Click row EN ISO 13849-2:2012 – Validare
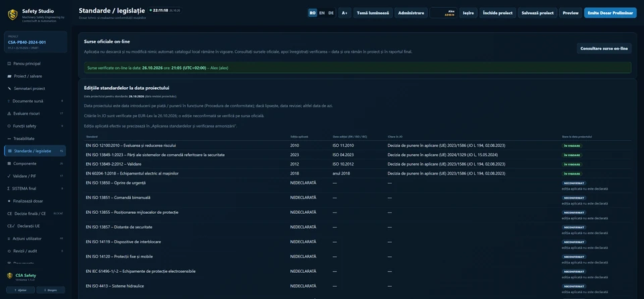 click(x=113, y=164)
